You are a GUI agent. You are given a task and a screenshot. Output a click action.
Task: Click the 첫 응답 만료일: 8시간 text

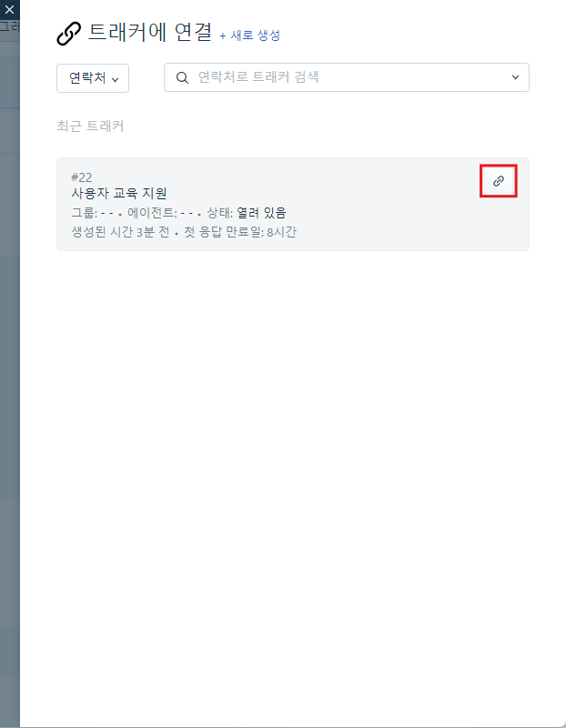[239, 232]
